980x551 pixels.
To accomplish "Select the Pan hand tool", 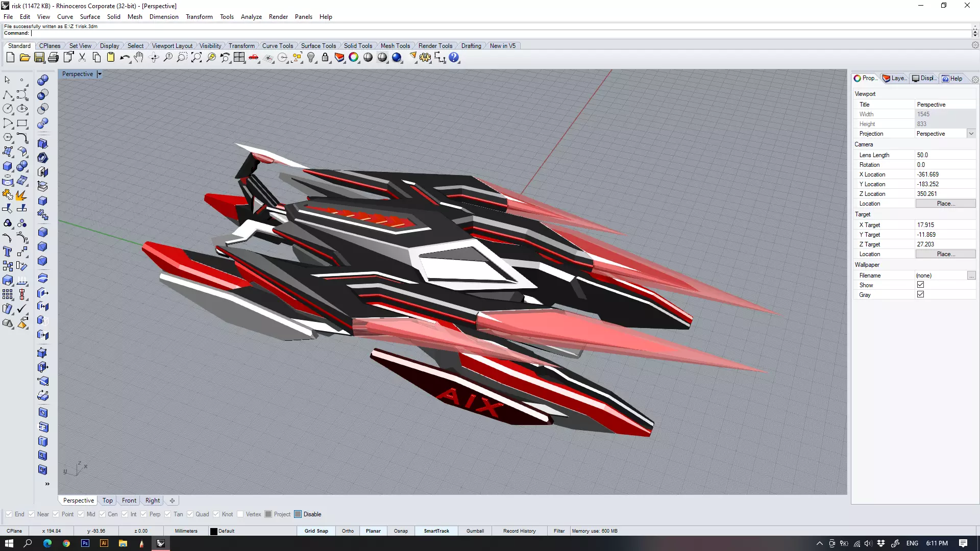I will pyautogui.click(x=139, y=58).
